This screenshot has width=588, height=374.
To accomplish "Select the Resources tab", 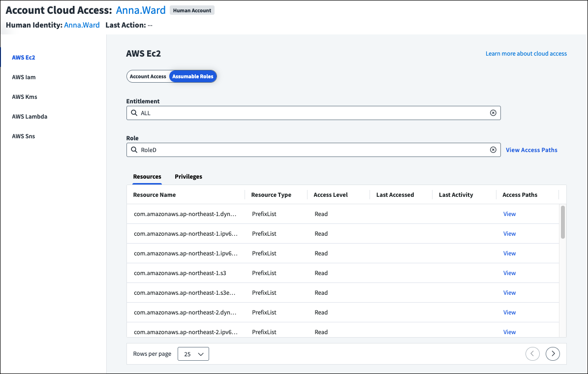I will point(147,177).
